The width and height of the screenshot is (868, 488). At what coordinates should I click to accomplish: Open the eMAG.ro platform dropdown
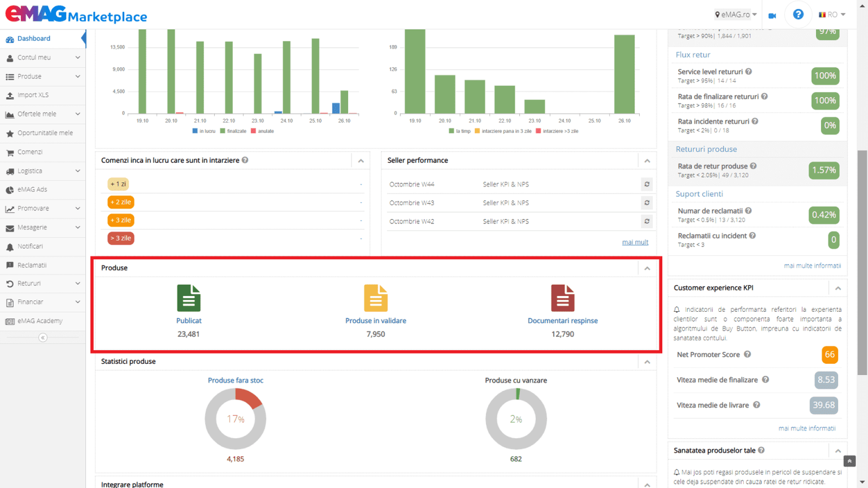(x=736, y=15)
